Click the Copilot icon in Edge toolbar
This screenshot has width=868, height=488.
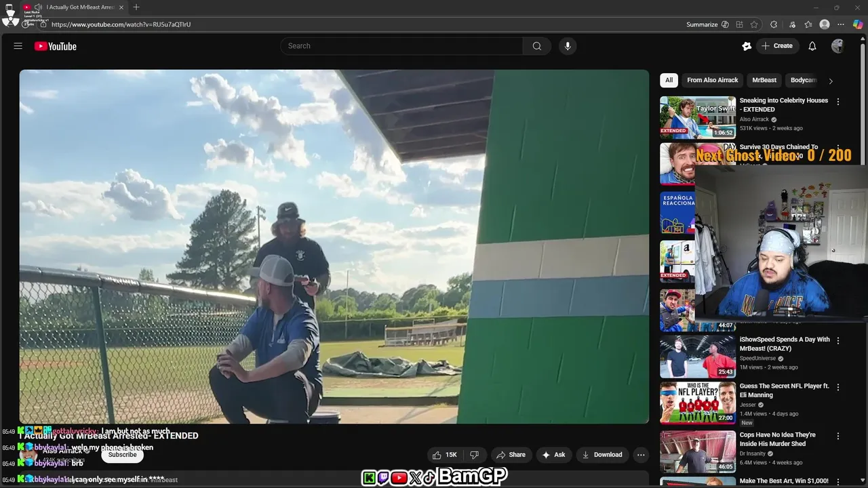pyautogui.click(x=858, y=24)
